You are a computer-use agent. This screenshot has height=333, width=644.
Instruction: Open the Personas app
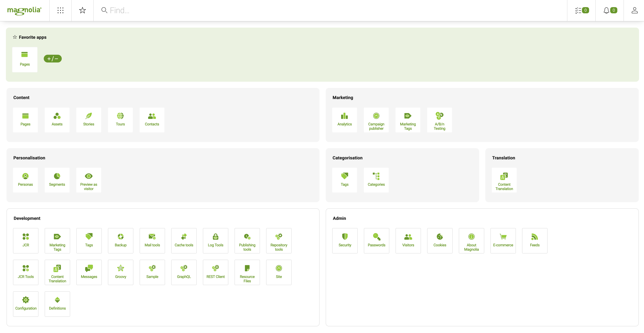tap(25, 180)
